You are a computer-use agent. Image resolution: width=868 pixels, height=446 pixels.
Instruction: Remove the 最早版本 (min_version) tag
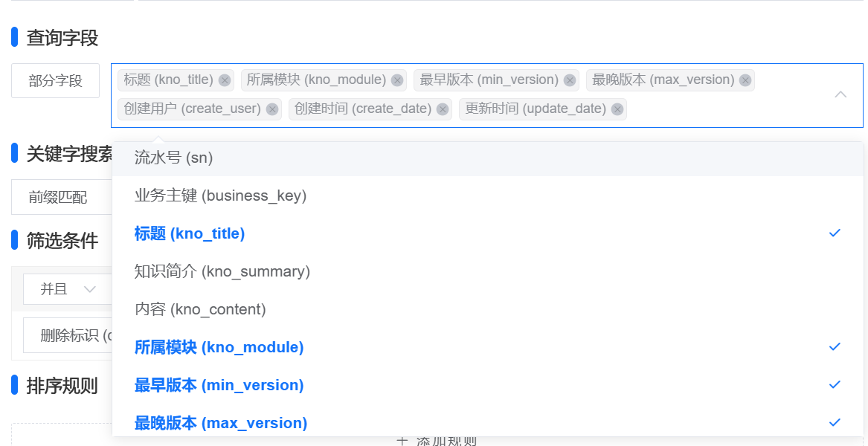coord(570,80)
